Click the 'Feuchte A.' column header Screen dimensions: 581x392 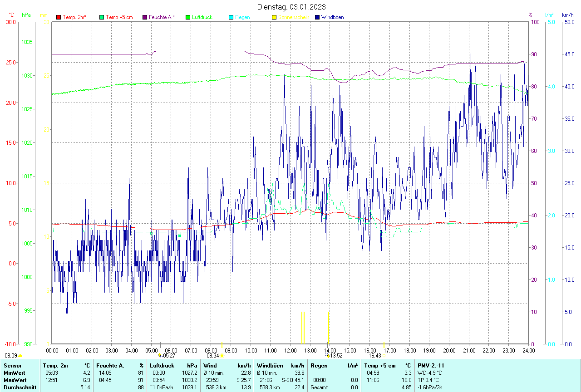tap(110, 366)
